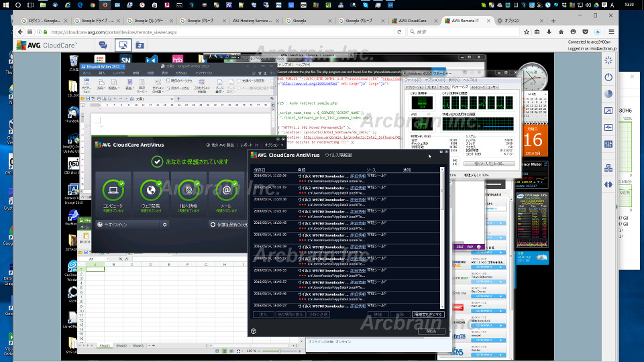Image resolution: width=644 pixels, height=362 pixels.
Task: Click the date column header in Virus Vault
Action: tap(260, 170)
